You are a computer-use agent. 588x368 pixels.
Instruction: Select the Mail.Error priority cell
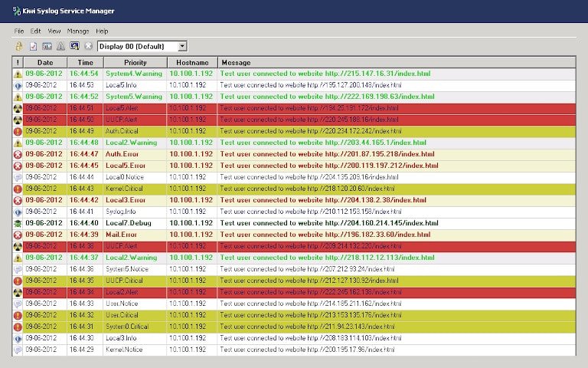[136, 235]
